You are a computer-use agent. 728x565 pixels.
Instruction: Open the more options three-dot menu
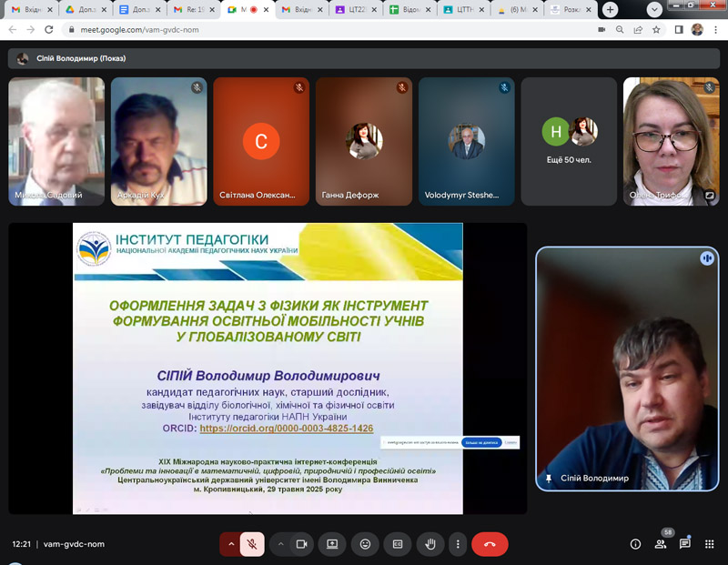click(x=458, y=544)
